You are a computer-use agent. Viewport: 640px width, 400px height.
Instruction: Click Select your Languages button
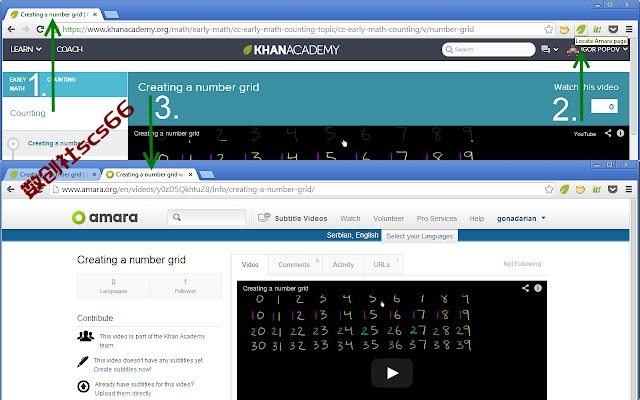pos(420,236)
